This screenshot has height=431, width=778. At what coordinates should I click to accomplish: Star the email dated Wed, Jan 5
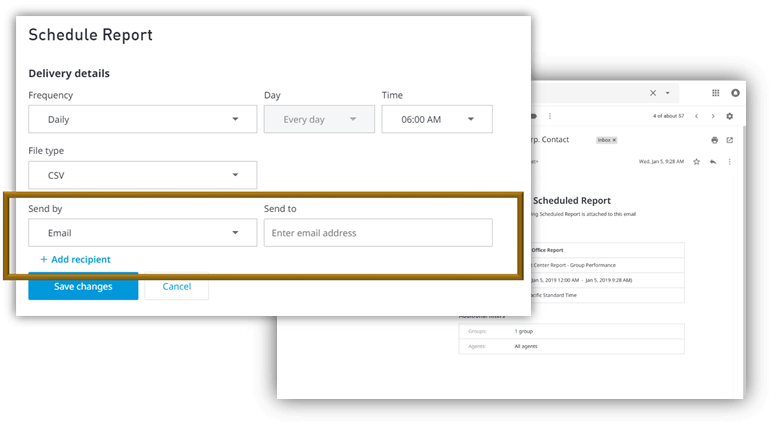(x=697, y=162)
